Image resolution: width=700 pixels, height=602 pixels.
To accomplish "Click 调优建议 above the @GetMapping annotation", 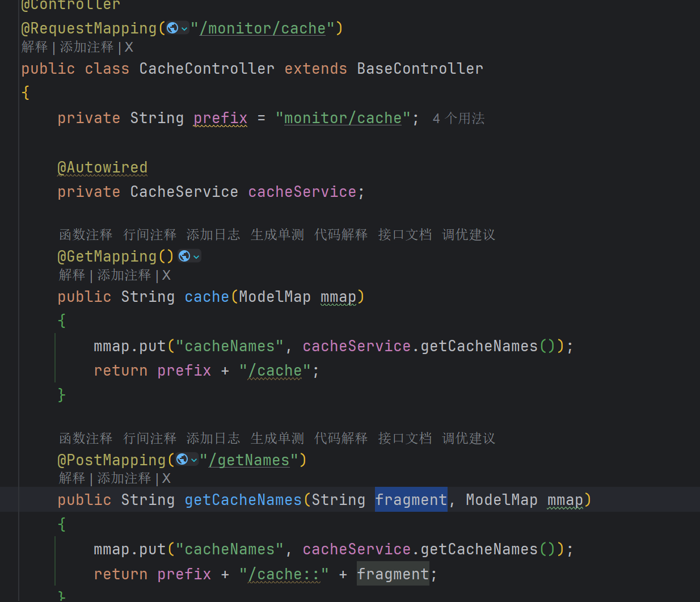I will pos(469,234).
